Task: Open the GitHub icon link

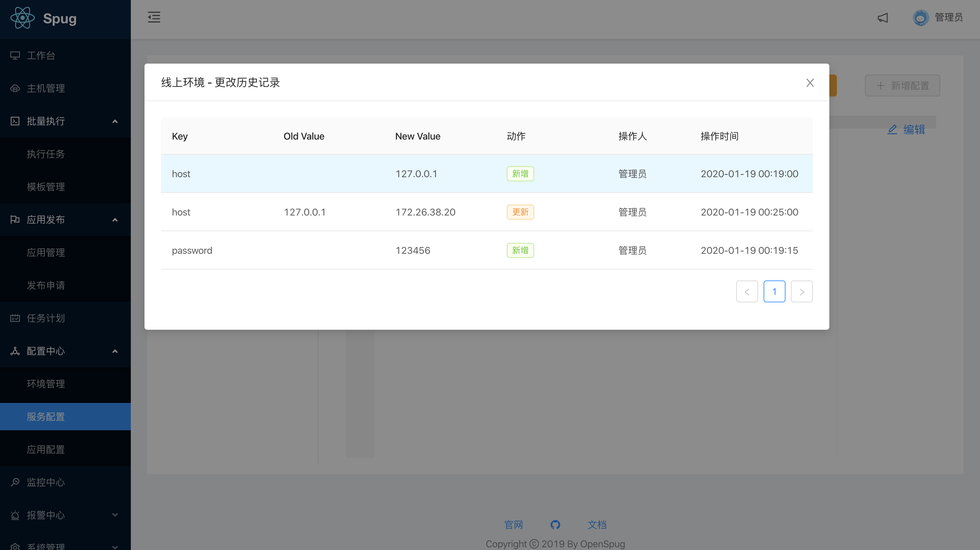Action: (x=555, y=525)
